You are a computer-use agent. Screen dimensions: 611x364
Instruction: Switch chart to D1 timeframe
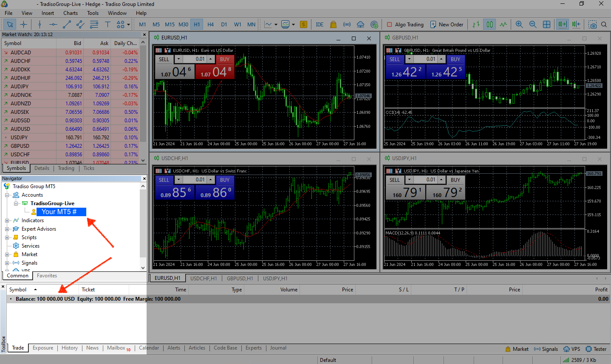[224, 24]
